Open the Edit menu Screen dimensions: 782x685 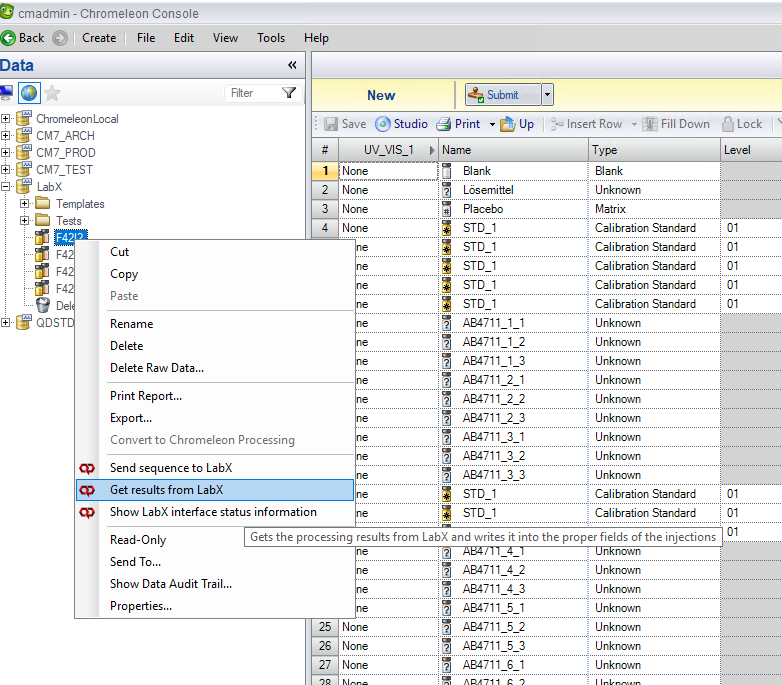[x=184, y=38]
